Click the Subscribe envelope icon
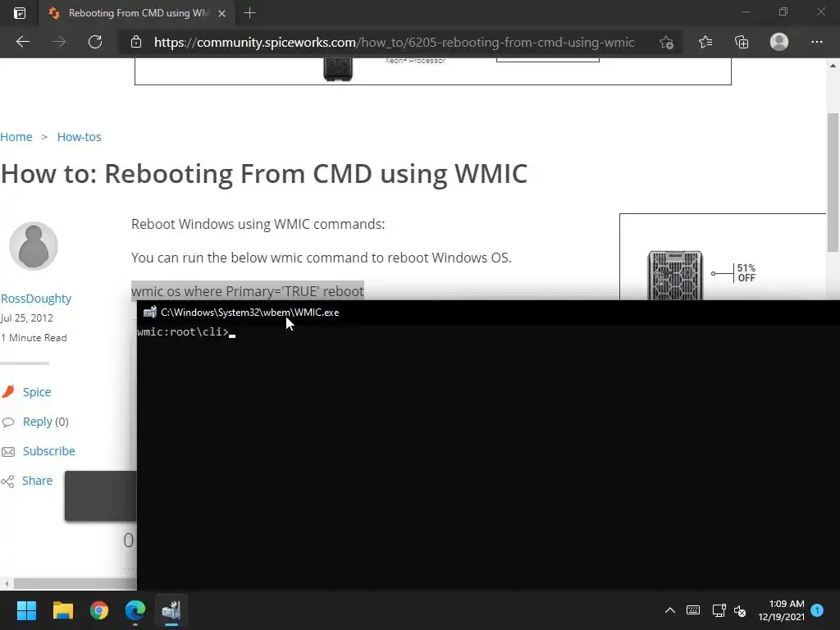Viewport: 840px width, 630px height. coord(8,452)
